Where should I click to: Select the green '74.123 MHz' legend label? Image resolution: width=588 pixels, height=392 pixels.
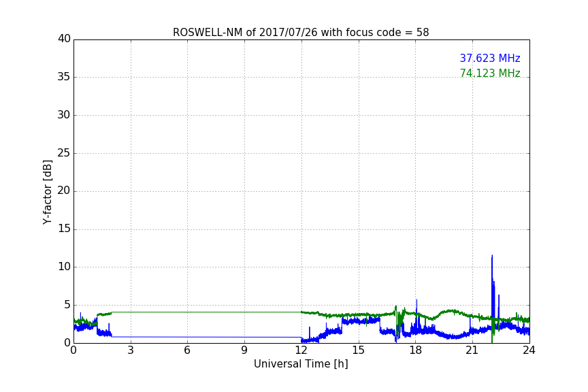pyautogui.click(x=490, y=73)
